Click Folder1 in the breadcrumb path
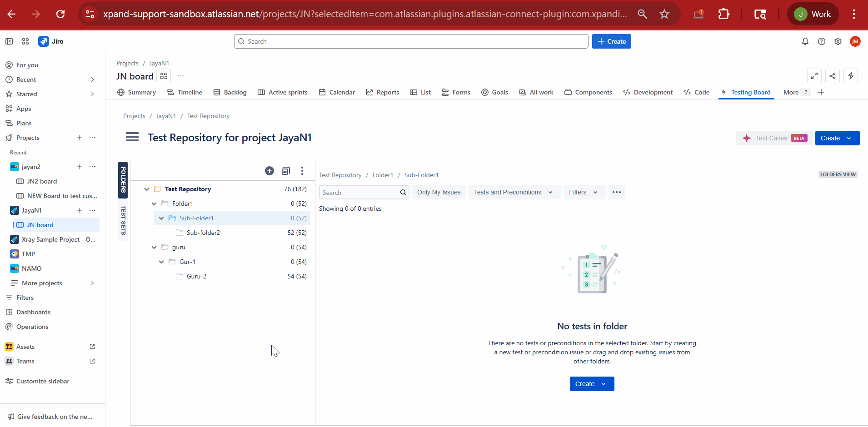Viewport: 868px width, 427px height. click(383, 175)
